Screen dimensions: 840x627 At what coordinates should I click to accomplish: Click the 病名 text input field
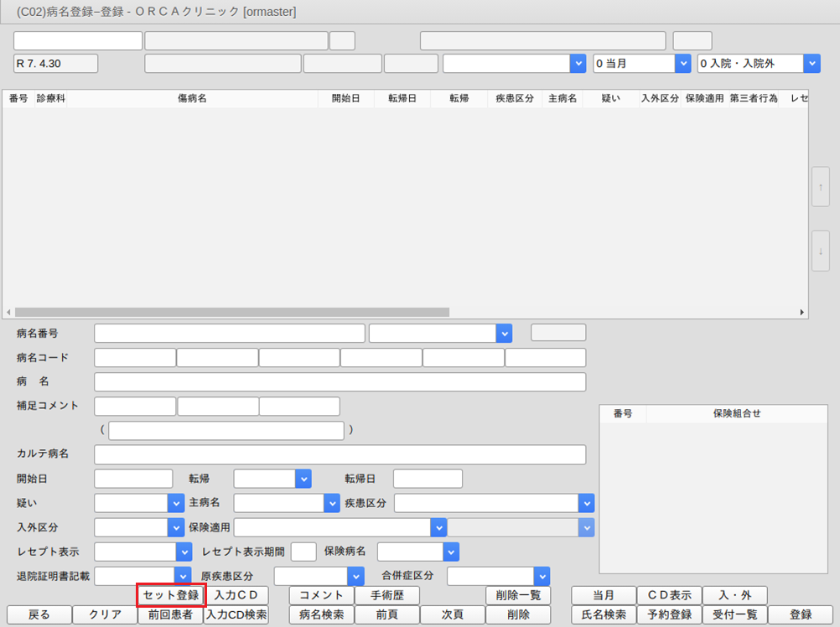click(340, 382)
